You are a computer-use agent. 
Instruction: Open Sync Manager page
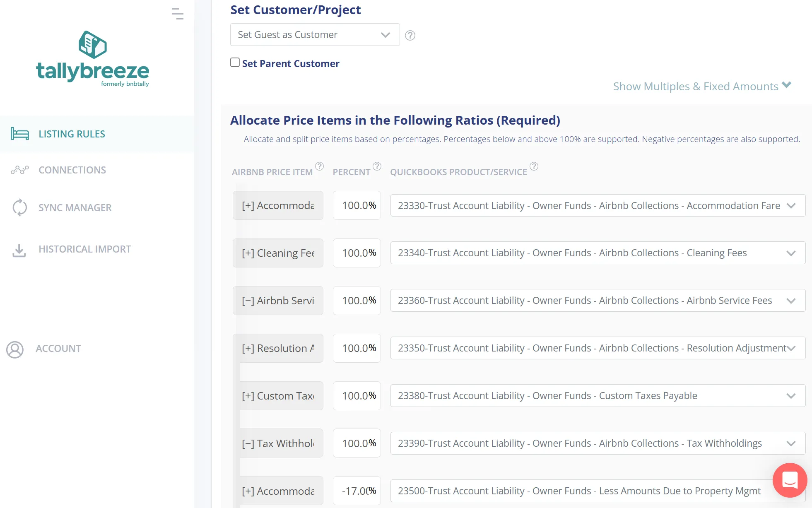tap(75, 208)
